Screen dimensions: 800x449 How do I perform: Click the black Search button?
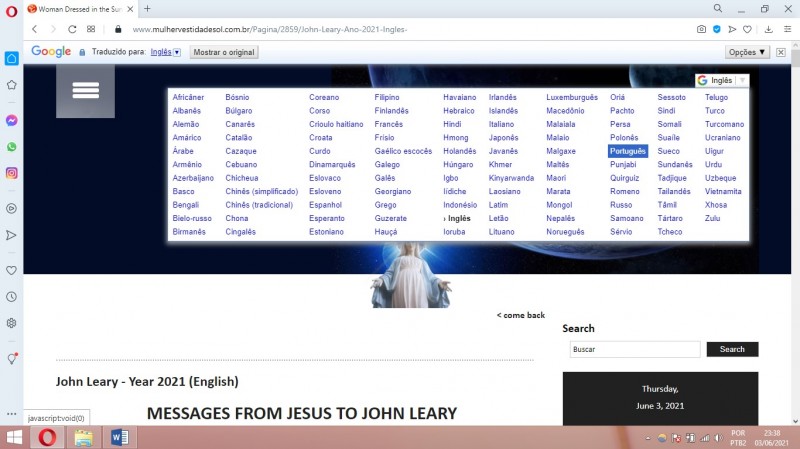click(732, 349)
